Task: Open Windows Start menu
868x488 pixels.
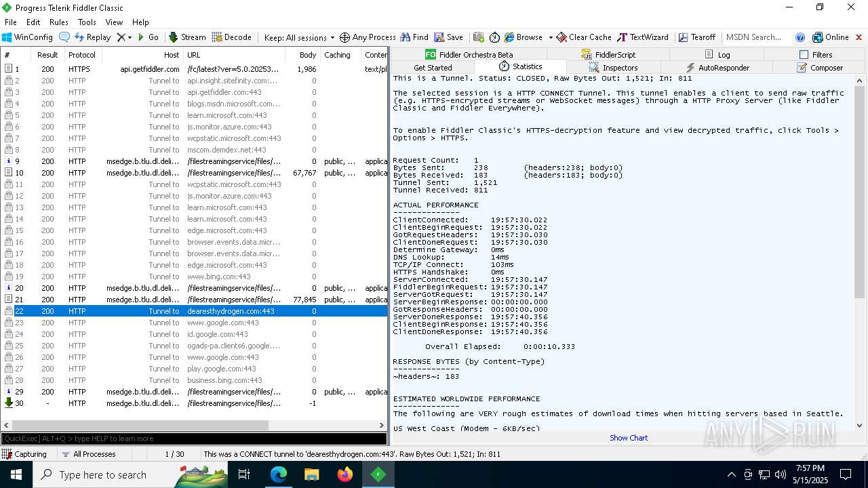Action: pos(16,474)
